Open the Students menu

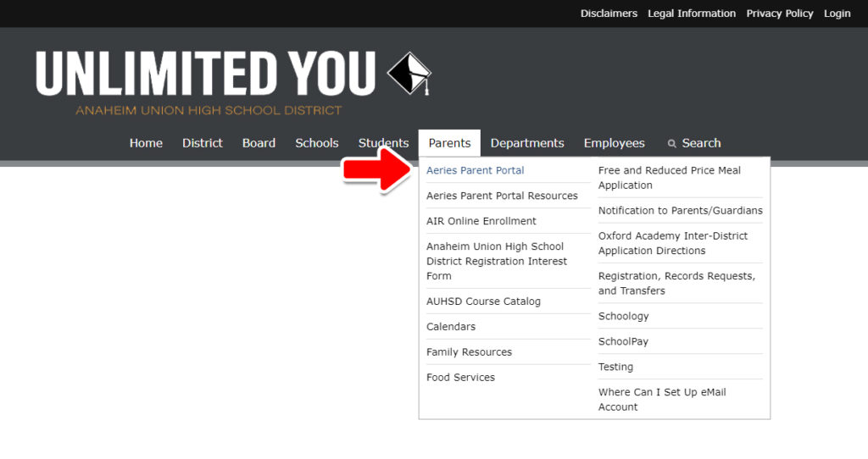click(383, 143)
